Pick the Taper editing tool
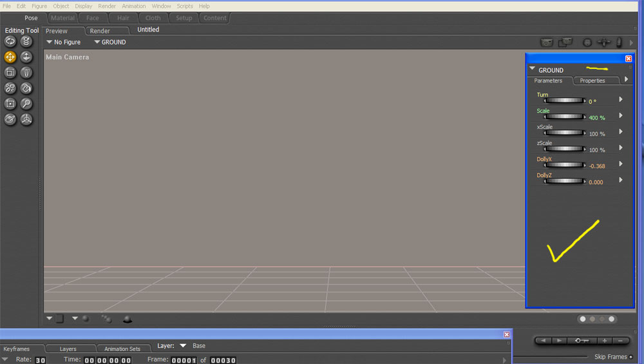Screen dimensions: 644x364 [26, 73]
